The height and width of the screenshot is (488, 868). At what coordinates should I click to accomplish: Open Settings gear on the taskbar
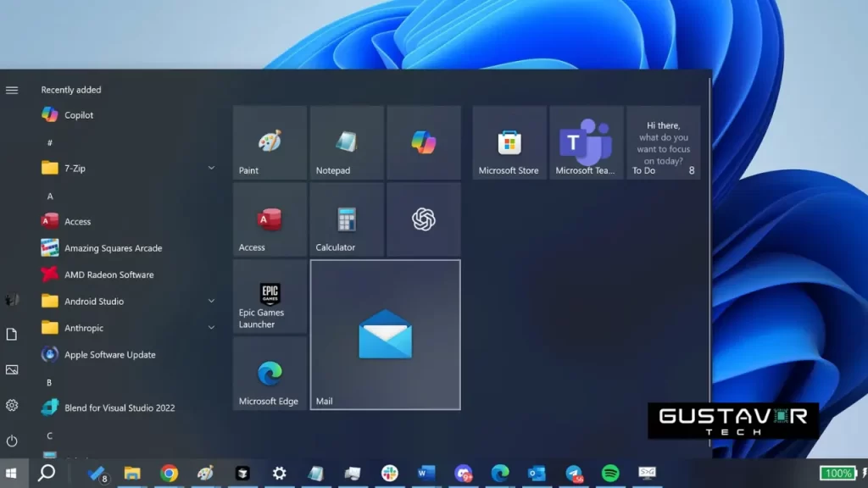click(279, 474)
